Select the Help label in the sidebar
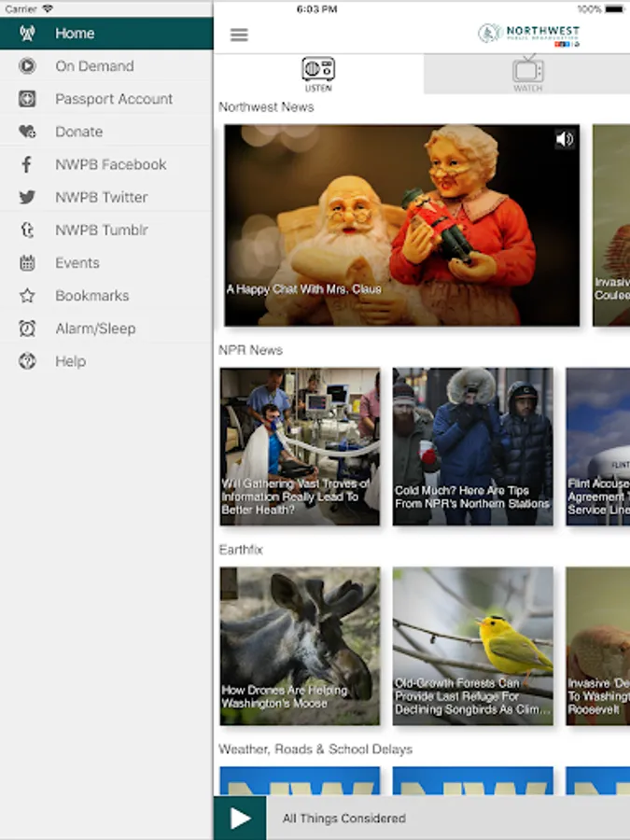630x840 pixels. (x=70, y=361)
